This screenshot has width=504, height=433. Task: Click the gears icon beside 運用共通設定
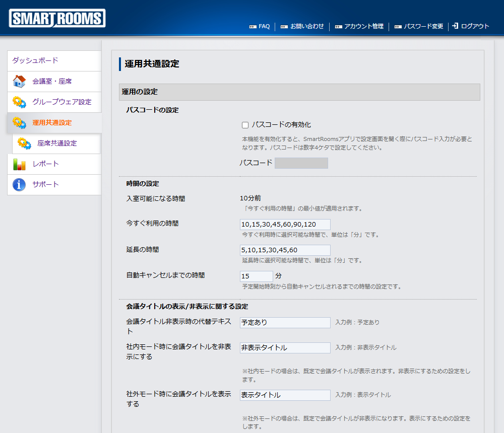point(19,123)
